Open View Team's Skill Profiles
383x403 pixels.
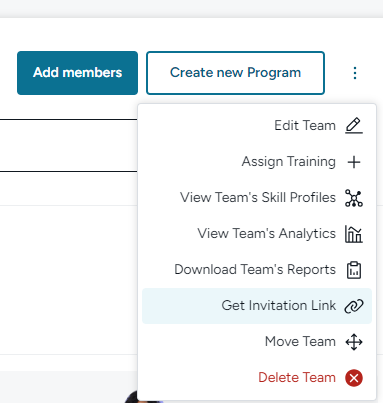click(257, 198)
